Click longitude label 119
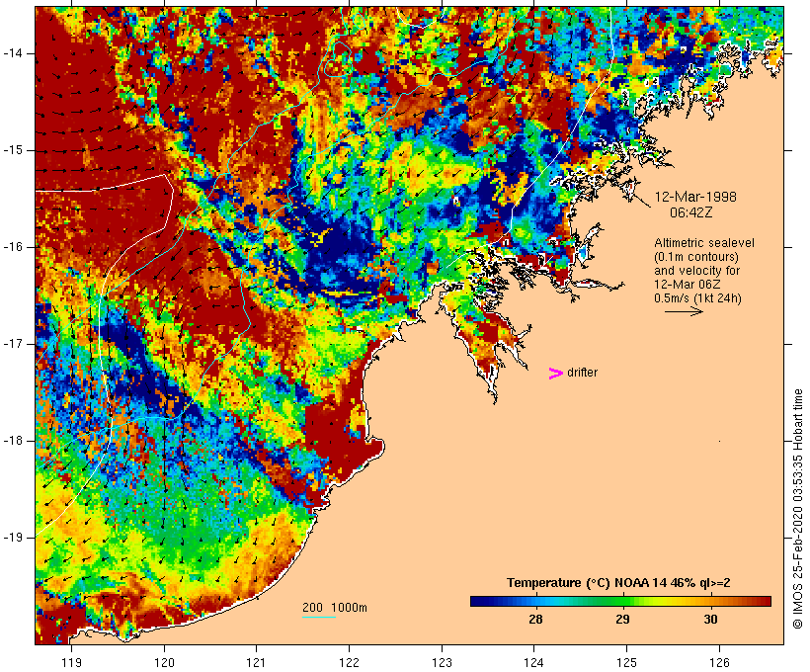 click(71, 663)
